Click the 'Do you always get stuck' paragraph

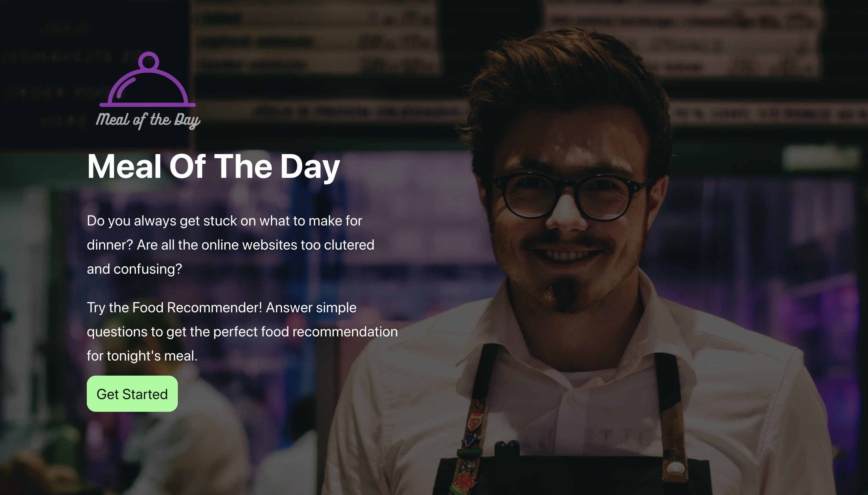tap(231, 245)
